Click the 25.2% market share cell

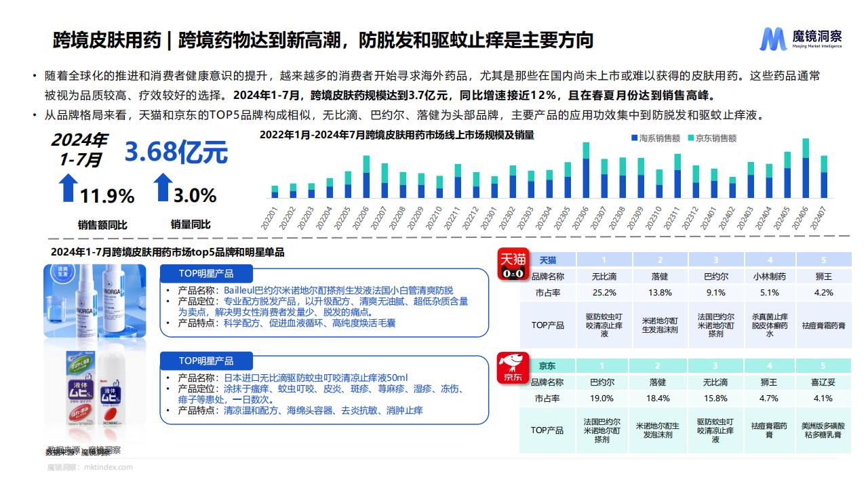click(x=604, y=293)
